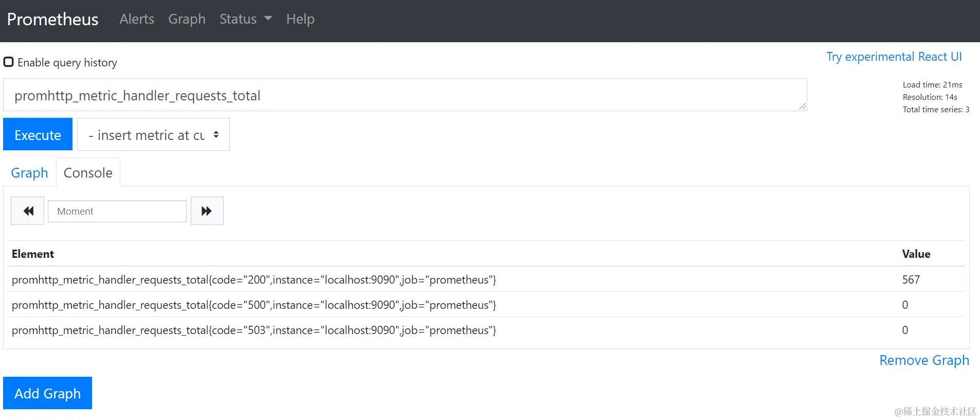Run the query with Execute button
The image size is (980, 420).
click(38, 135)
